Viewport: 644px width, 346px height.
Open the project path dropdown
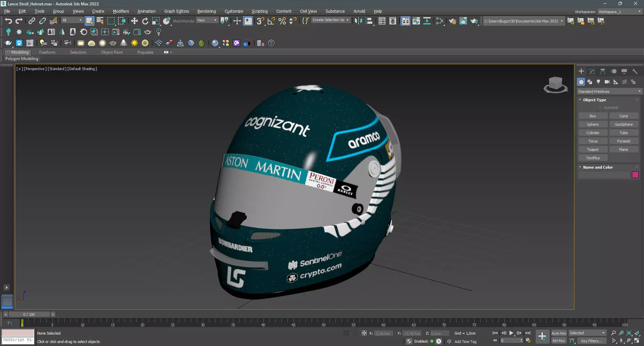(x=523, y=21)
